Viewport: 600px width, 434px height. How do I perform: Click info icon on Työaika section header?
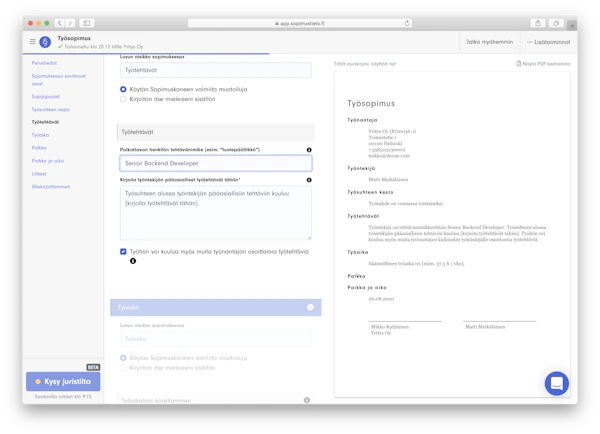click(310, 307)
